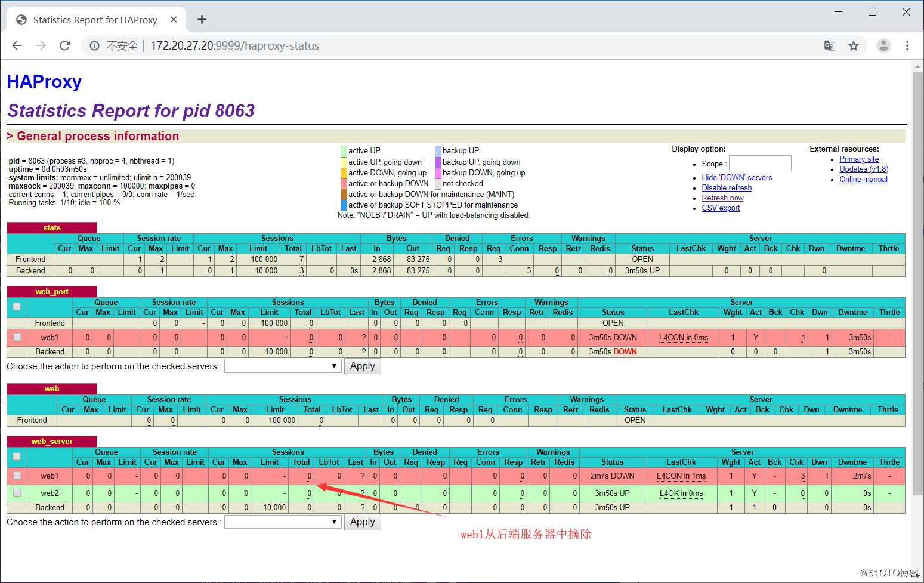Select the Statistics Report for HAProxy tab
Viewport: 924px width, 583px height.
(95, 20)
